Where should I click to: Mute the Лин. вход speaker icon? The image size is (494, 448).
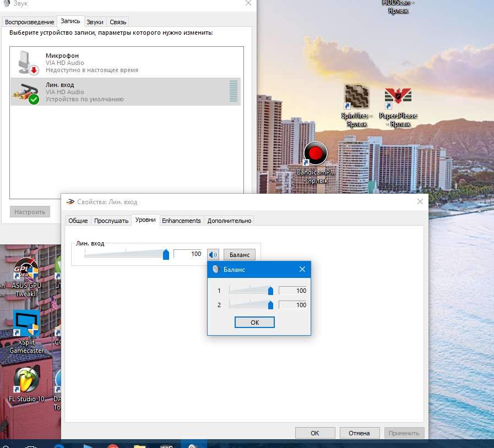pyautogui.click(x=213, y=254)
